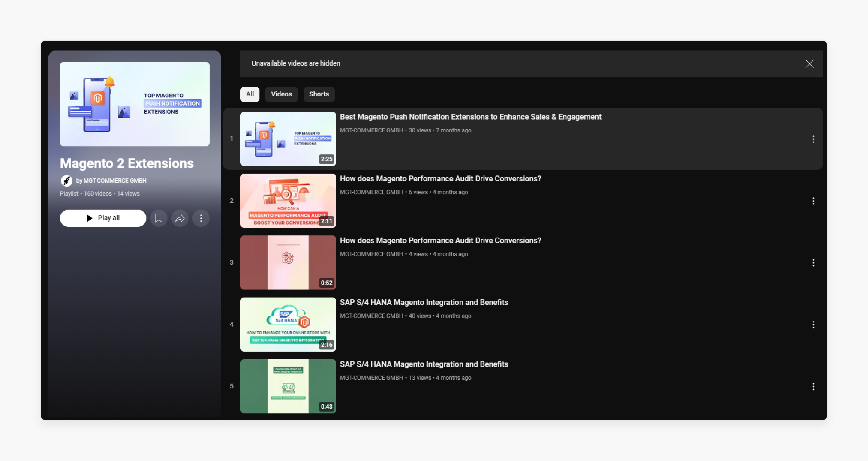Open options menu for video number 3
Viewport: 868px width, 461px height.
click(x=813, y=263)
